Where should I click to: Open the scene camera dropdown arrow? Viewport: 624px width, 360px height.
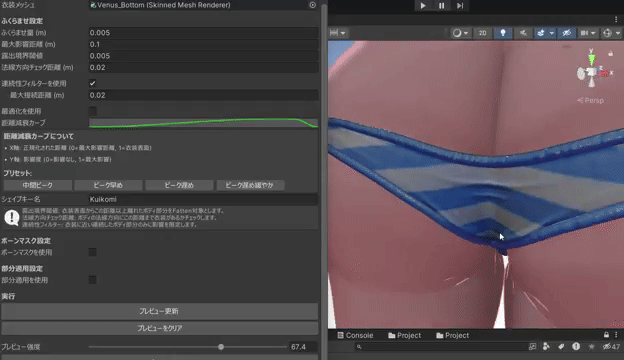[x=593, y=33]
